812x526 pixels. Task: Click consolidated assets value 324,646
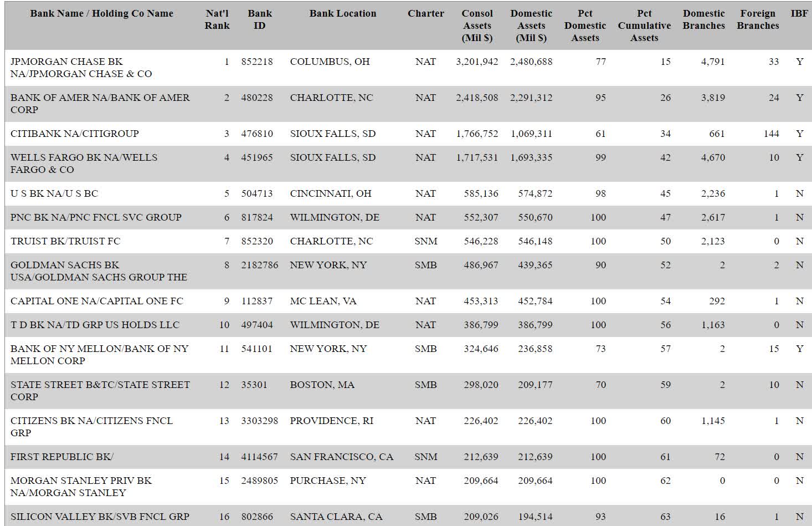pos(481,349)
